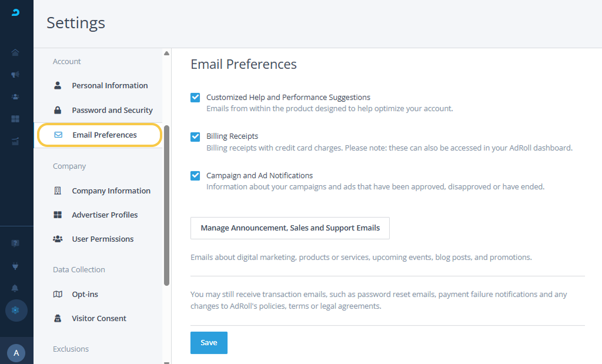Open the notifications bell icon
Screen dimensions: 602x364
16,288
